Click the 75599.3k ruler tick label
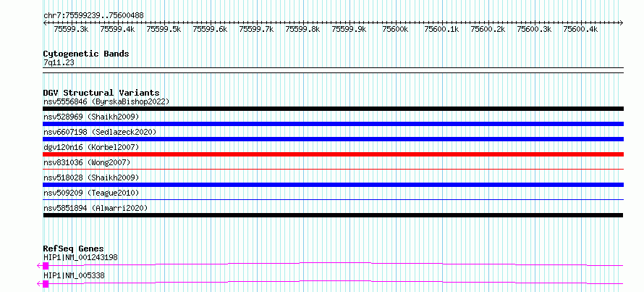 click(71, 29)
